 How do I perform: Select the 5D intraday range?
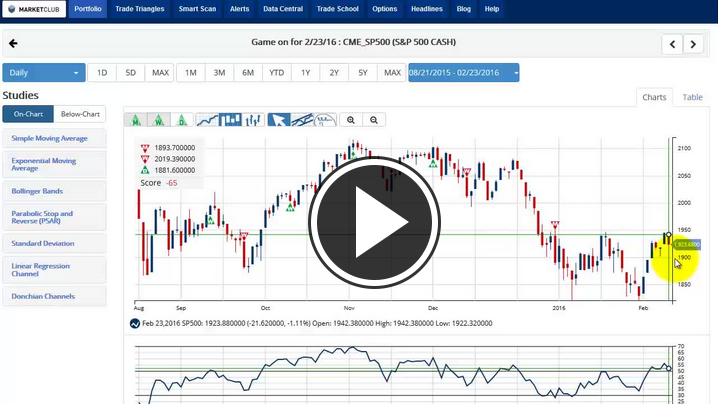click(x=131, y=72)
